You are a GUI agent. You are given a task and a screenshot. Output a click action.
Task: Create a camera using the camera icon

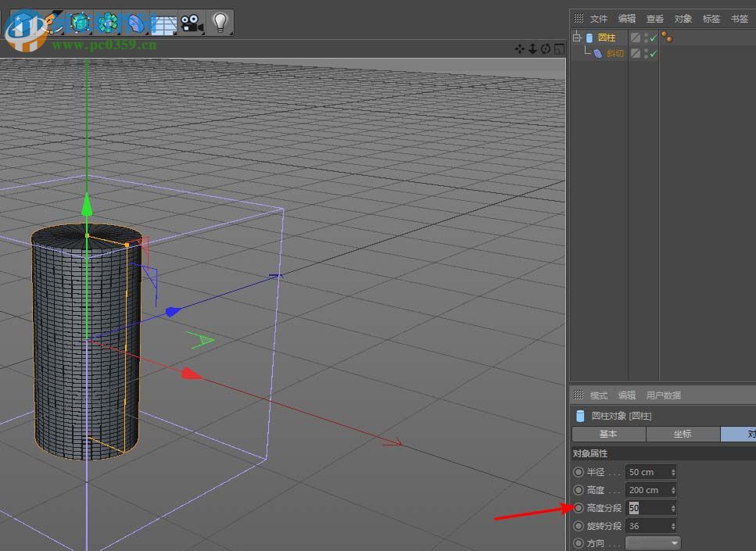coord(190,22)
